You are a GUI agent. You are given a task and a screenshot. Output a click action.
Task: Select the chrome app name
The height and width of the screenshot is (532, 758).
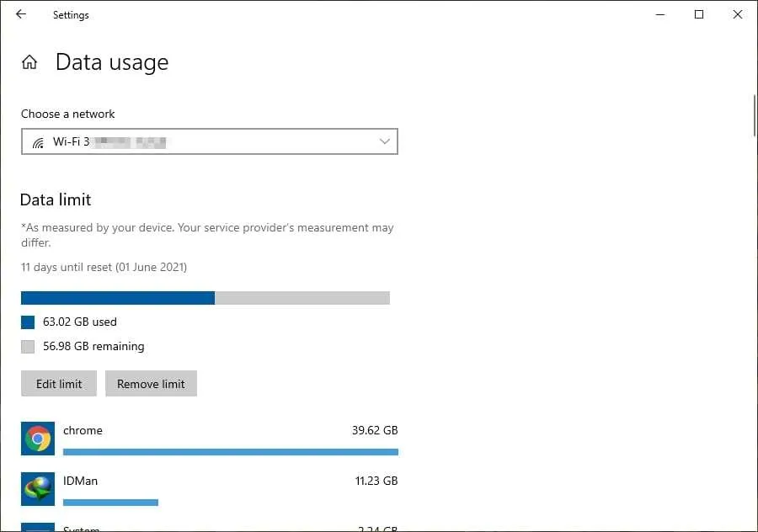(x=83, y=430)
